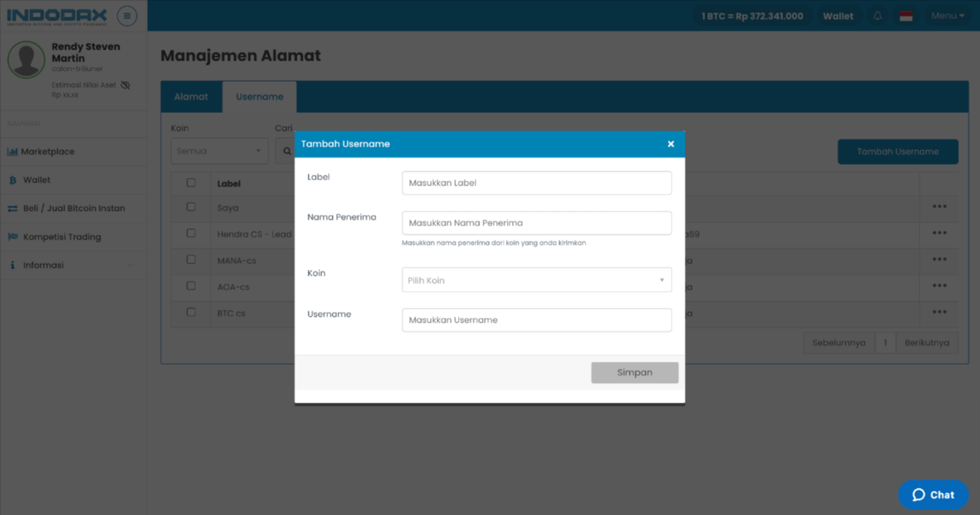Image resolution: width=980 pixels, height=515 pixels.
Task: Toggle hide asset value eye icon
Action: (x=125, y=85)
